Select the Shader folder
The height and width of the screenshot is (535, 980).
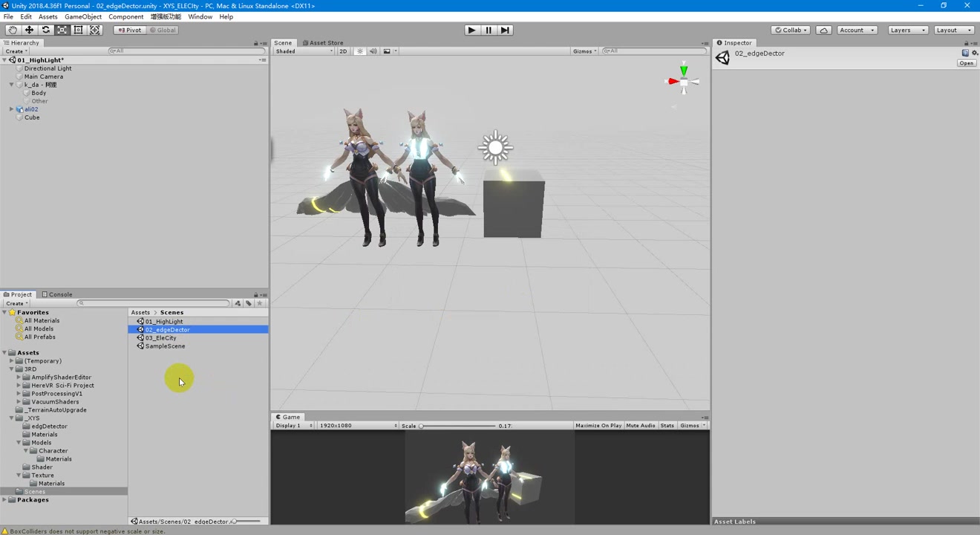(42, 467)
